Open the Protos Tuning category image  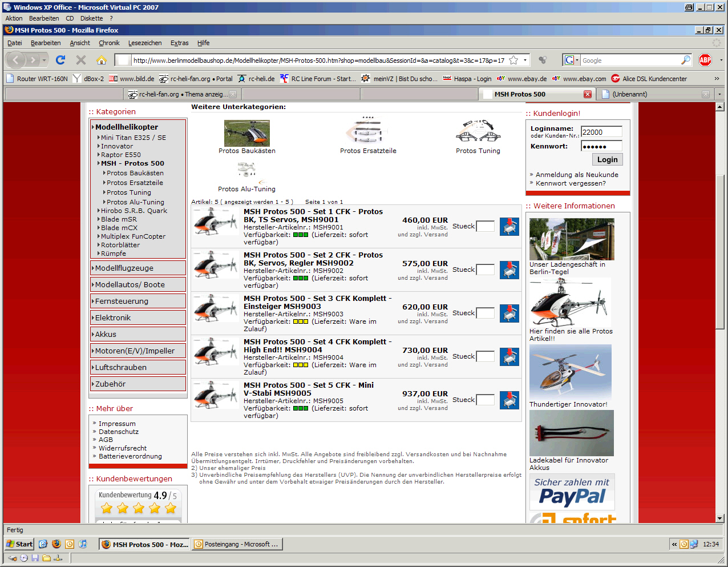pyautogui.click(x=478, y=131)
